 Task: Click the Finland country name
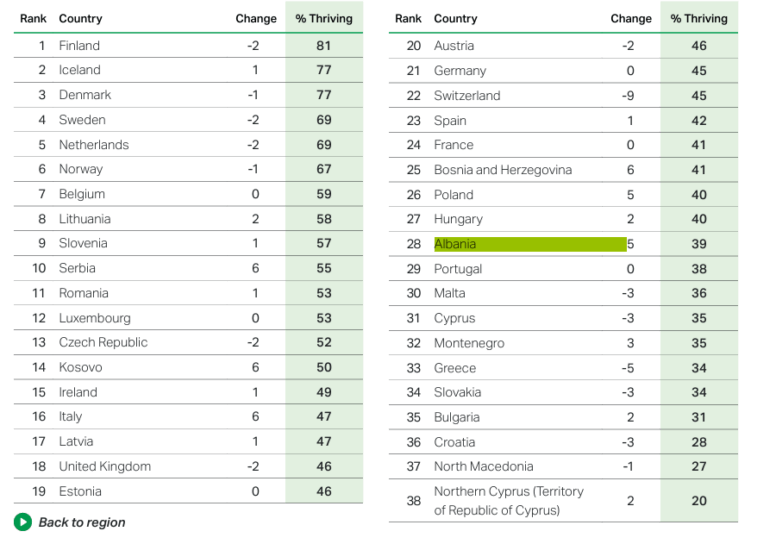point(79,46)
